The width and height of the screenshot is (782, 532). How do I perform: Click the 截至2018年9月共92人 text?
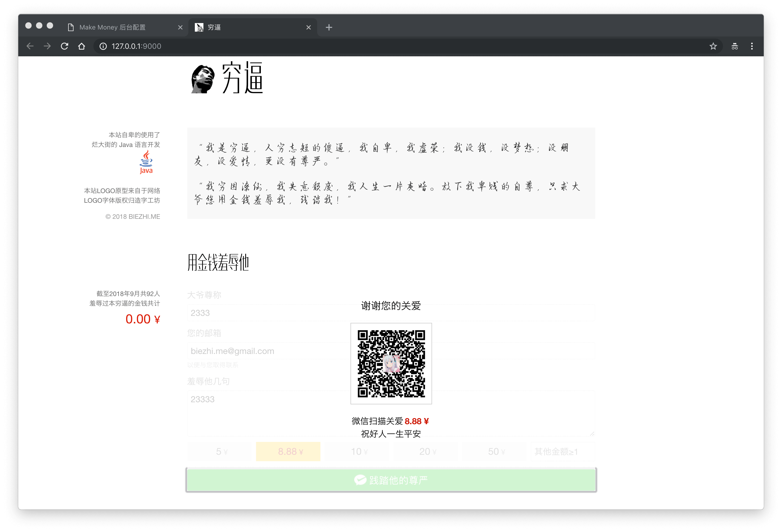(128, 294)
